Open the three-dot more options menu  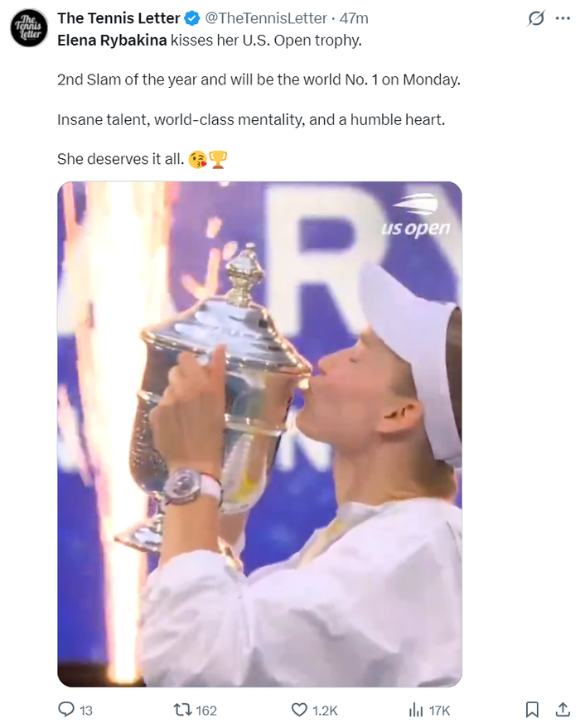pyautogui.click(x=563, y=18)
